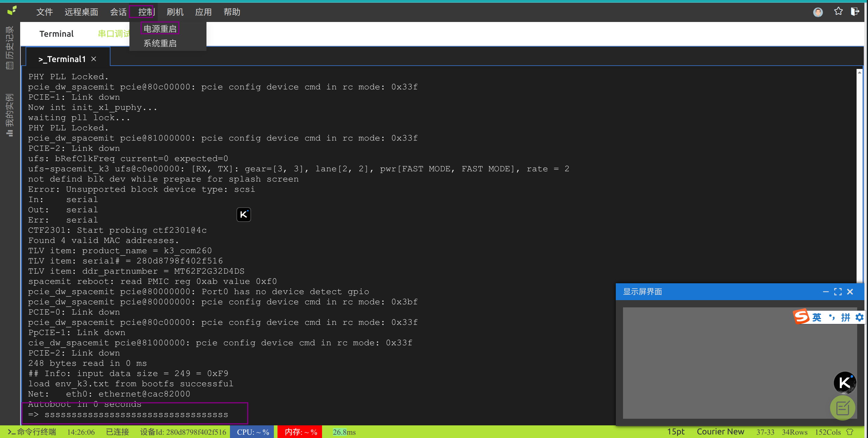Image resolution: width=868 pixels, height=438 pixels.
Task: Expand the 显示屏界面 panel to fullscreen
Action: [x=838, y=292]
